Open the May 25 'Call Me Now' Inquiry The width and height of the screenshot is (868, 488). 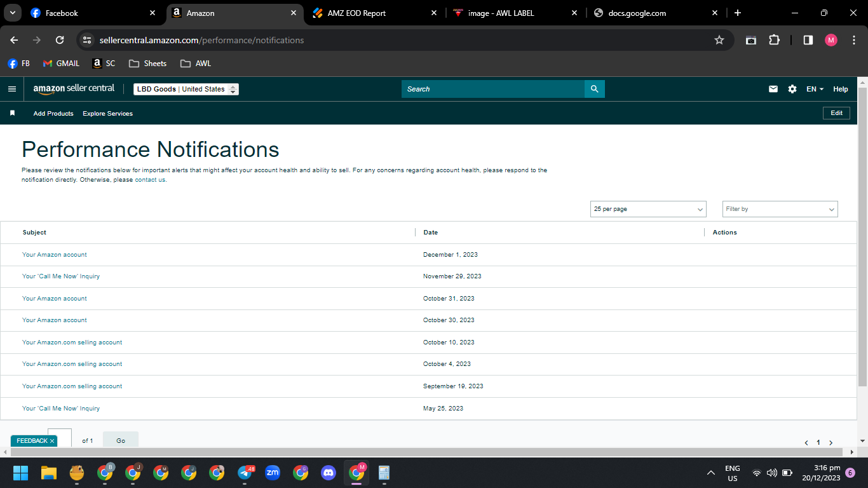click(x=61, y=409)
